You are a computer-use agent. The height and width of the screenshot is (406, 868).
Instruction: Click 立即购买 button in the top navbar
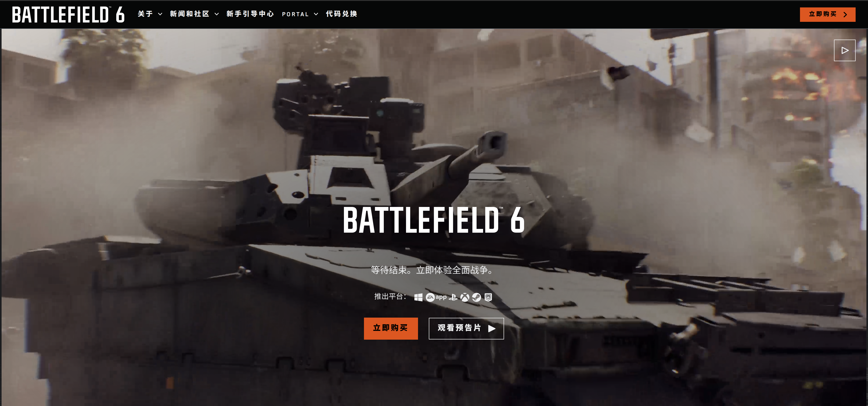coord(827,14)
